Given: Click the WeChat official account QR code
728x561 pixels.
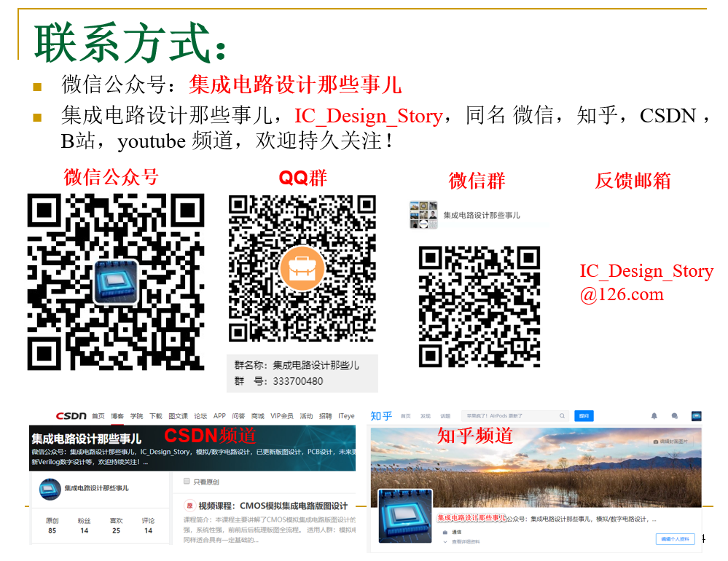Looking at the screenshot, I should (x=116, y=282).
